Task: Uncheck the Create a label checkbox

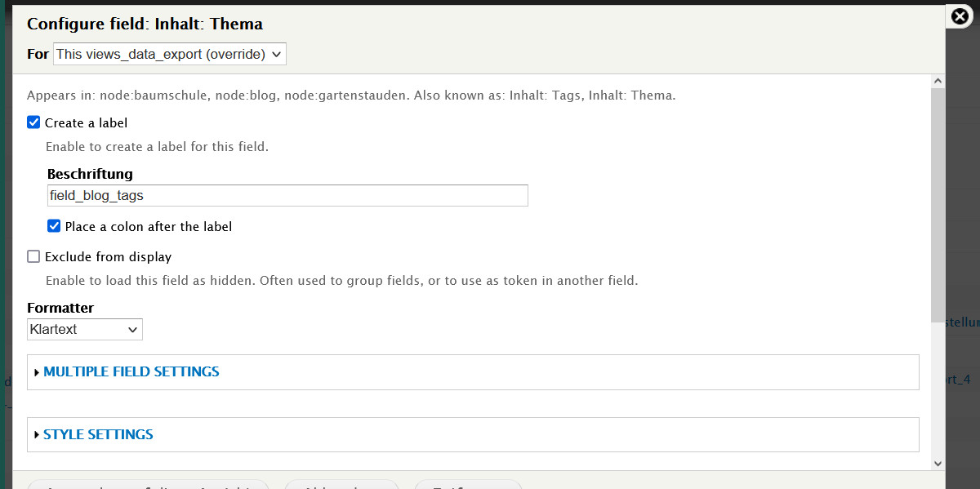Action: tap(33, 122)
